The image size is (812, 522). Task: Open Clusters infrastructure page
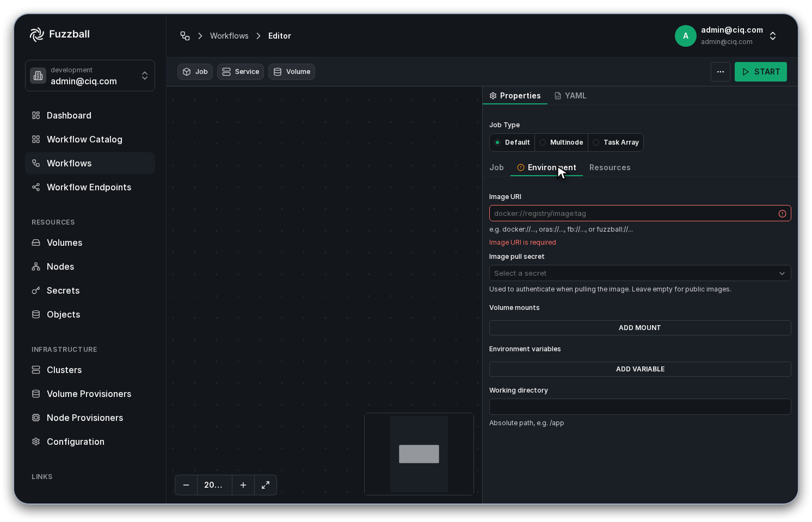90,370
